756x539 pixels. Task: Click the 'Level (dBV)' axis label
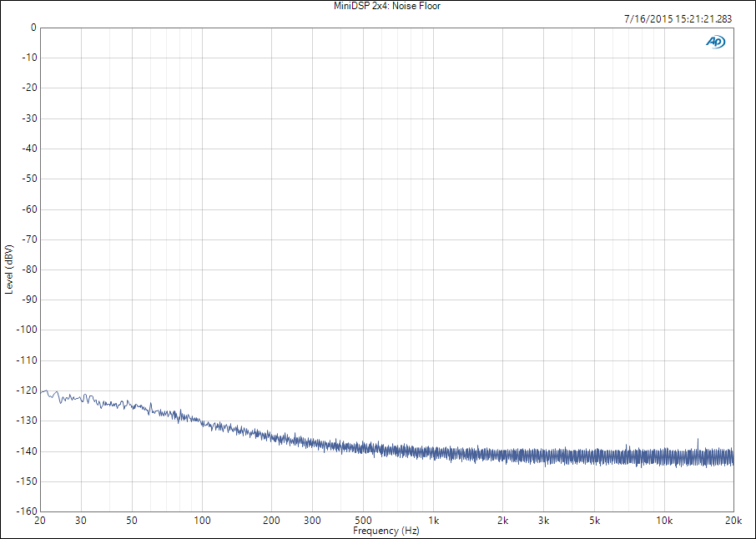pos(9,269)
